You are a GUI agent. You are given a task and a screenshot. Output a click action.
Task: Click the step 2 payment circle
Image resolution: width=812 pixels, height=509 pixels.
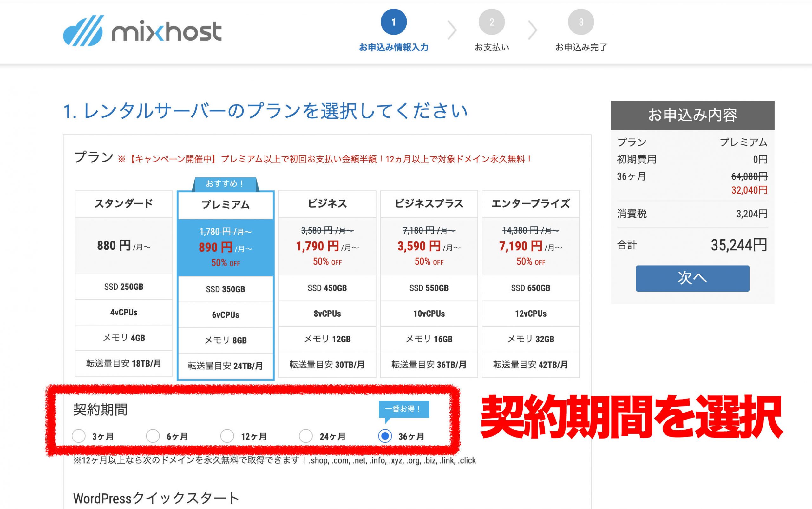coord(491,22)
